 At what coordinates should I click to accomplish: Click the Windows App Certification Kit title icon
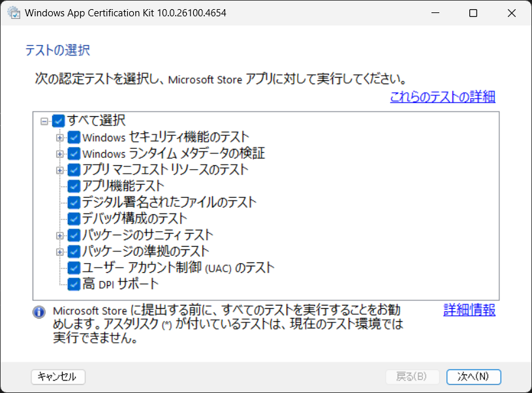[14, 13]
